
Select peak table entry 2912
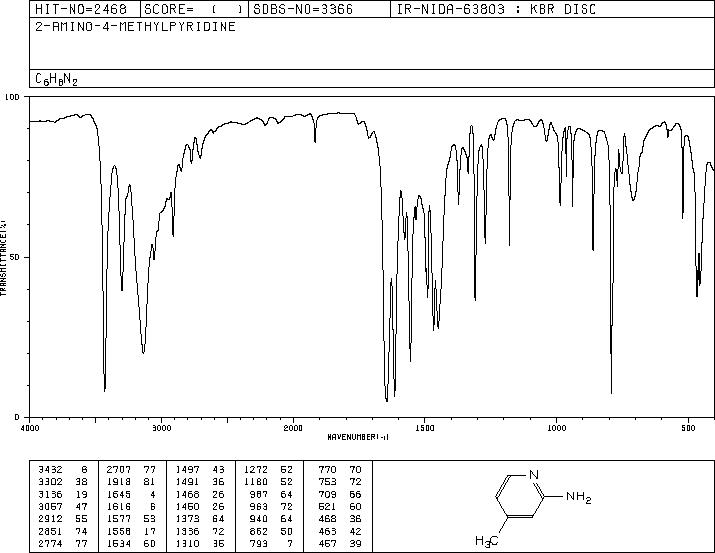point(50,519)
